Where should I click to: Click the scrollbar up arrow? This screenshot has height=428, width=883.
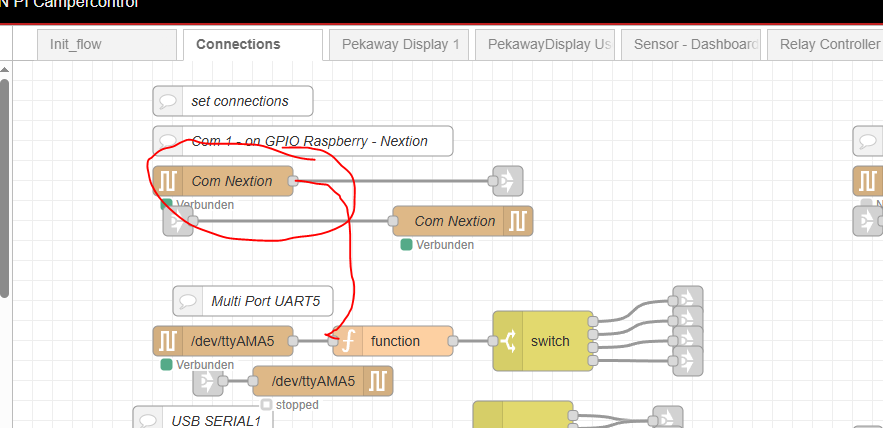click(x=5, y=70)
